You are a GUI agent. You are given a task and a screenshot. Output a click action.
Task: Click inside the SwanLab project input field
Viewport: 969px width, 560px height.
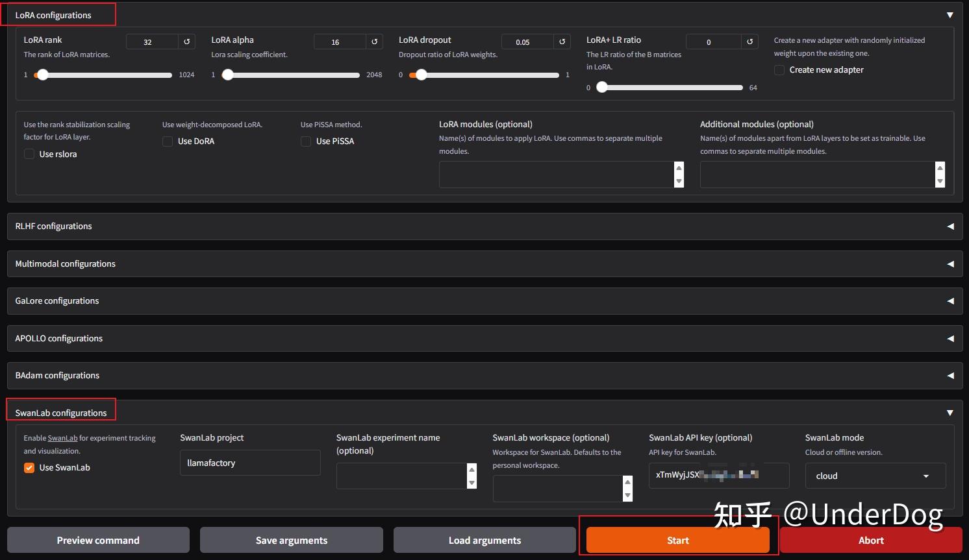pyautogui.click(x=250, y=463)
